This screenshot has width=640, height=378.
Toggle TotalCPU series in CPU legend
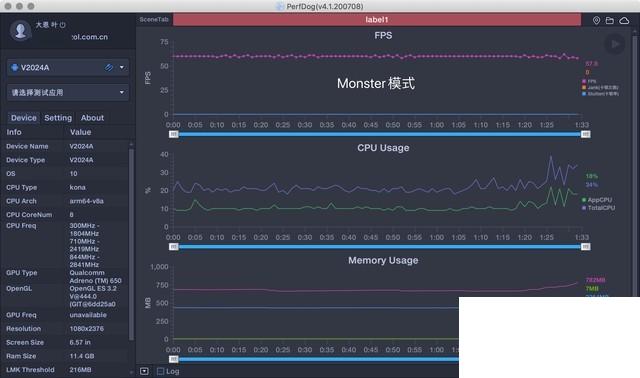tap(598, 208)
